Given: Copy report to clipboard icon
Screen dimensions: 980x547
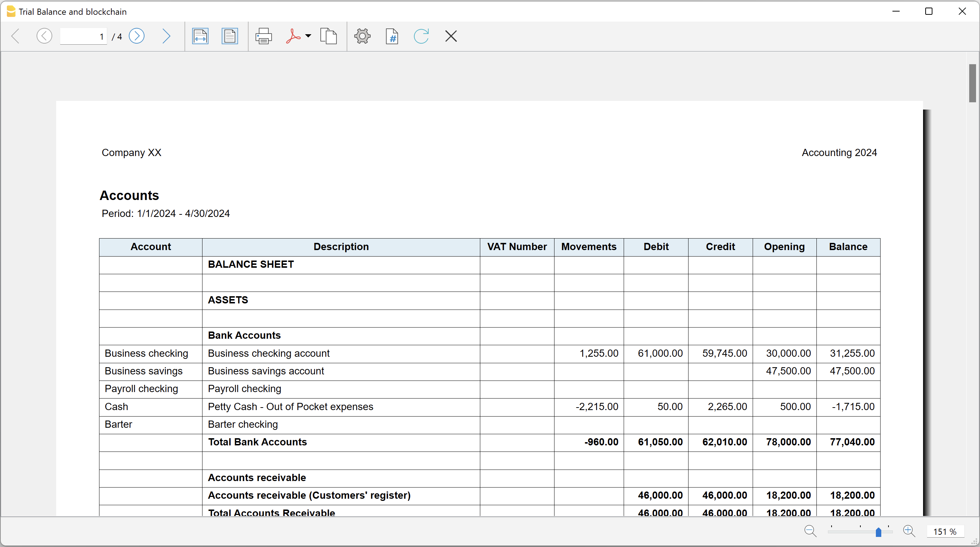Looking at the screenshot, I should (x=328, y=36).
